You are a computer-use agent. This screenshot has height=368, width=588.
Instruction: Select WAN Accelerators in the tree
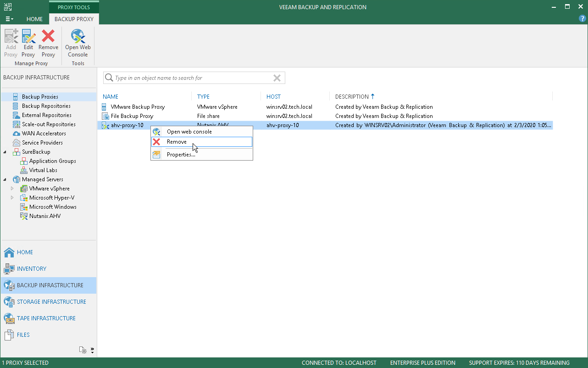[44, 134]
